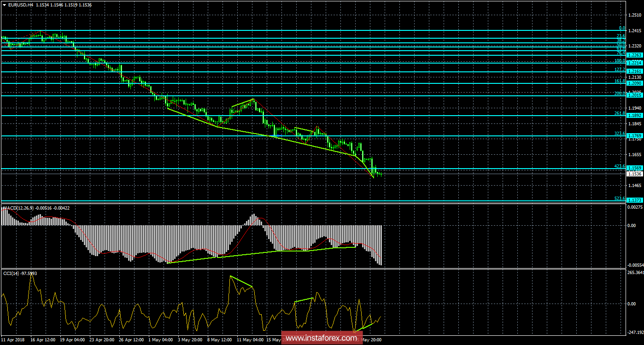This screenshot has width=644, height=345.
Task: Click the 11 May 04:00 time label
Action: [250, 340]
